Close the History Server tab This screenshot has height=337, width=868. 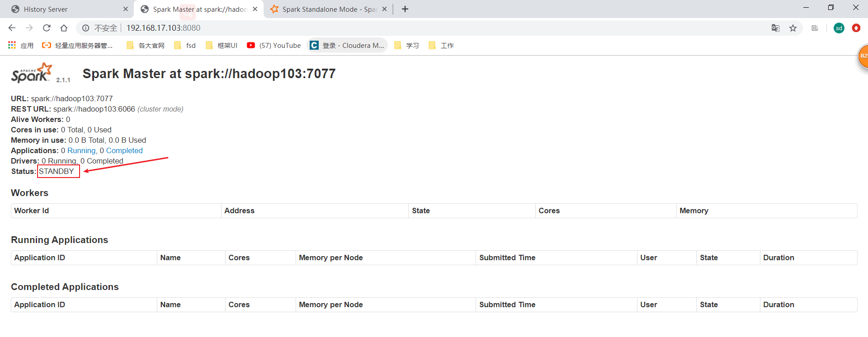pyautogui.click(x=126, y=9)
